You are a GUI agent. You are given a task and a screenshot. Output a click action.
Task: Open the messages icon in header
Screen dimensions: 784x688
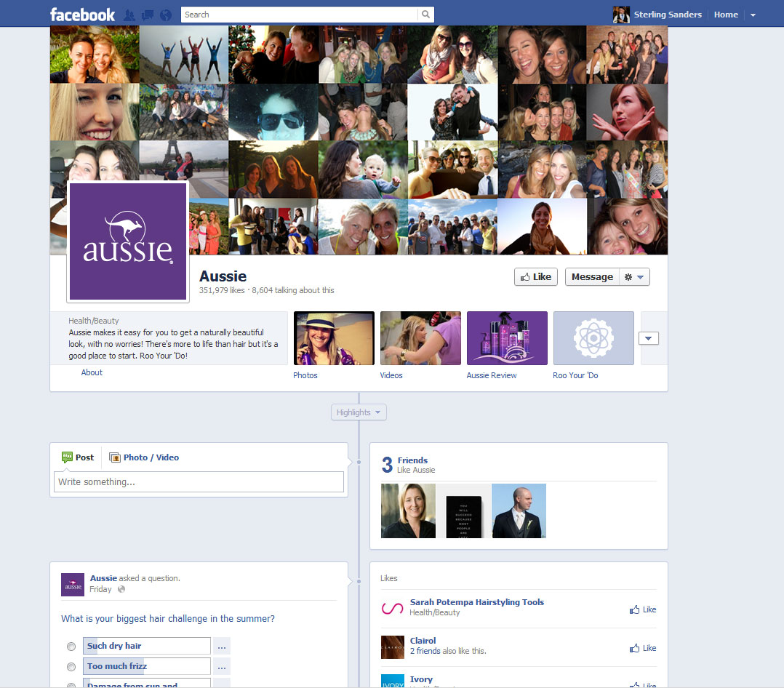[x=148, y=15]
